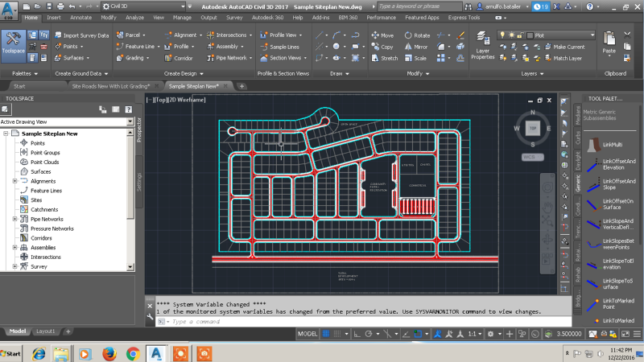The height and width of the screenshot is (362, 644).
Task: Select Corridors in Toolspace tree
Action: [41, 238]
